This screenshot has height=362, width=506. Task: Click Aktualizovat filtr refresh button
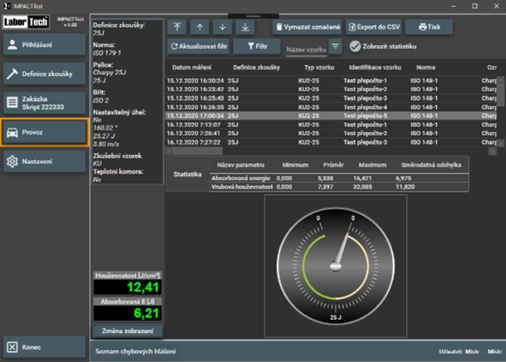tap(198, 46)
